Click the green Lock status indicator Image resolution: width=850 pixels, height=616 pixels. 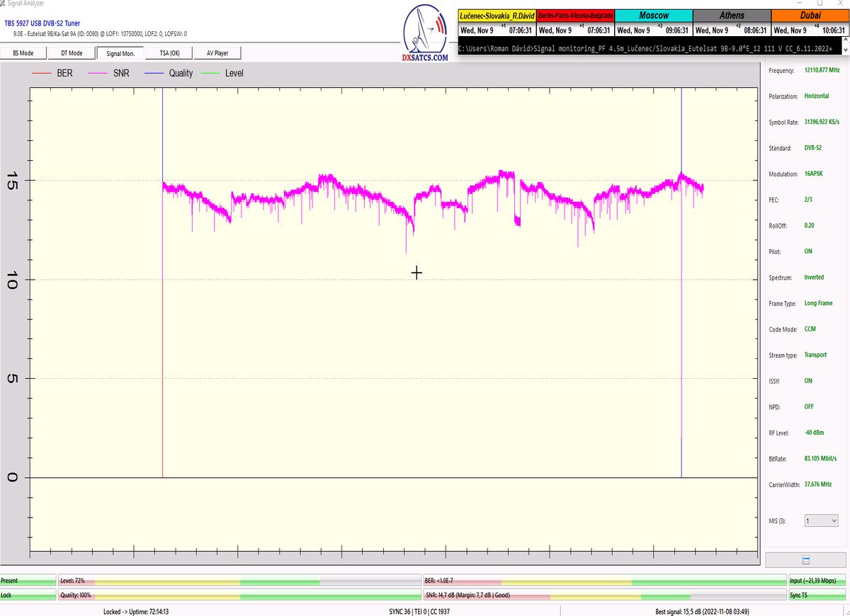click(28, 595)
